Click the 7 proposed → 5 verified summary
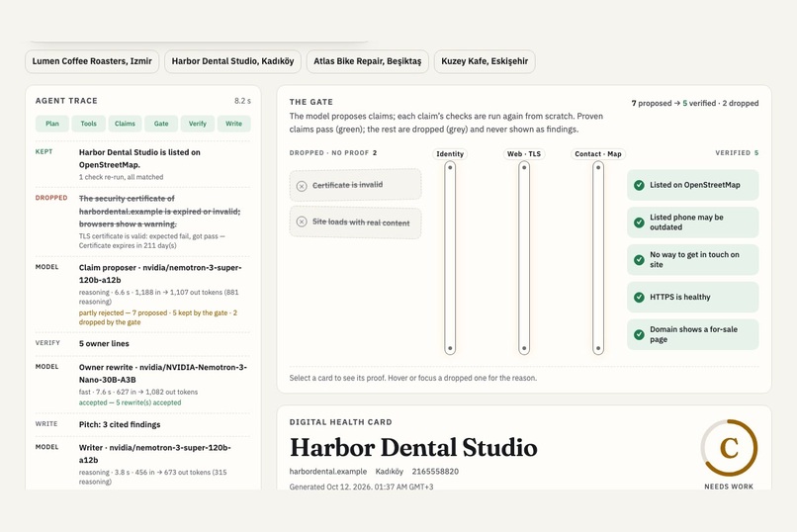Screen dimensions: 797x532 (x=695, y=103)
